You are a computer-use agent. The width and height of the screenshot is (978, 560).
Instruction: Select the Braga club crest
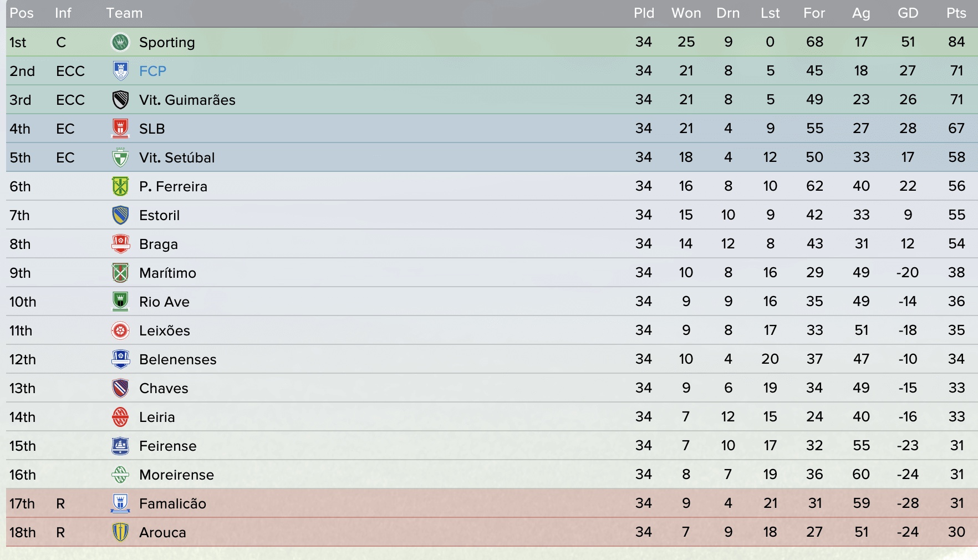120,244
